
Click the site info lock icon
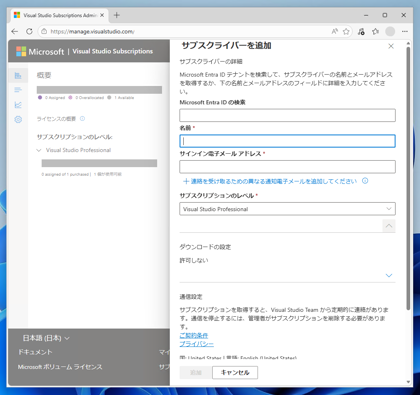pos(44,32)
